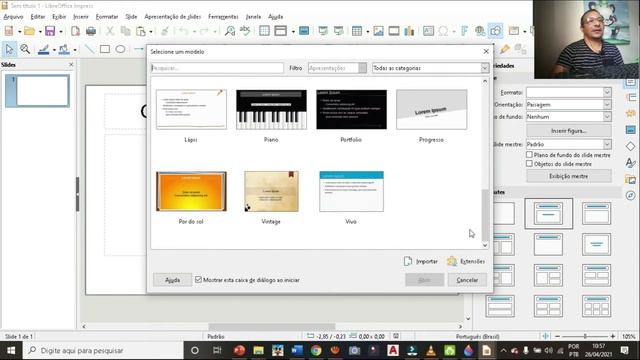Open the Ferramentas menu
Screen dimensions: 640x360
tap(223, 17)
